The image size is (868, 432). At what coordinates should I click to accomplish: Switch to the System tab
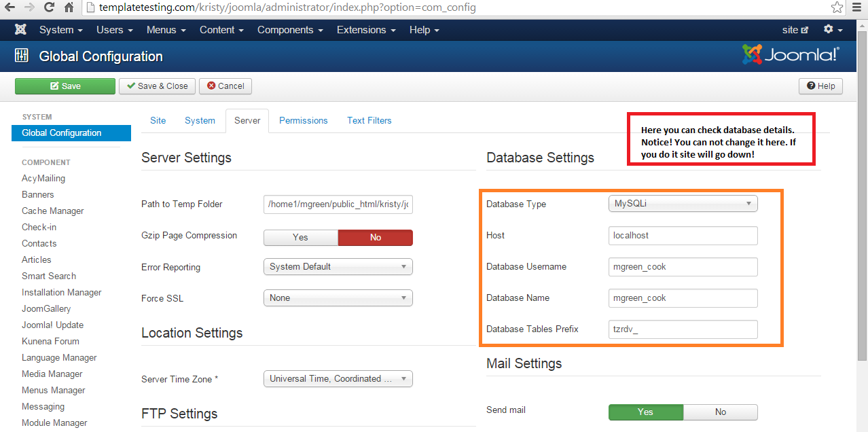(200, 120)
